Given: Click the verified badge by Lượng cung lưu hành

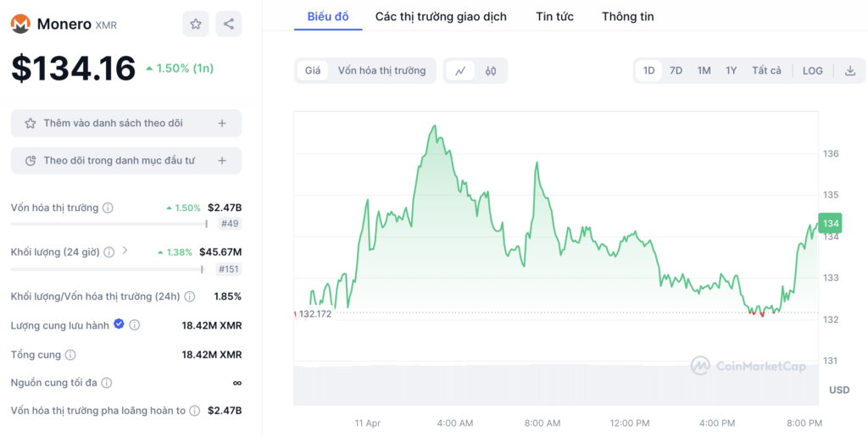Looking at the screenshot, I should (x=119, y=324).
